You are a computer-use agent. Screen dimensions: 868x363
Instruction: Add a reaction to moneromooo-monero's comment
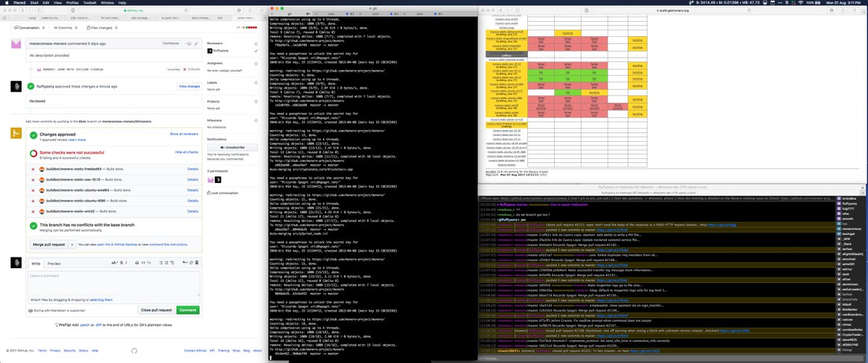coord(188,43)
